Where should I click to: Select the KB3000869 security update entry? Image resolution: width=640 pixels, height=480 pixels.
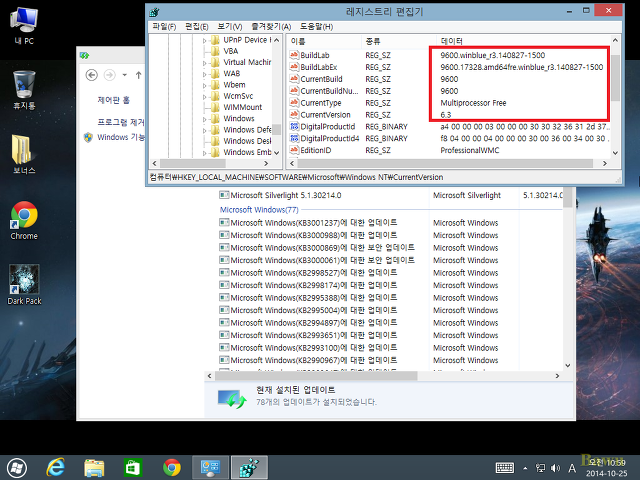tap(322, 248)
